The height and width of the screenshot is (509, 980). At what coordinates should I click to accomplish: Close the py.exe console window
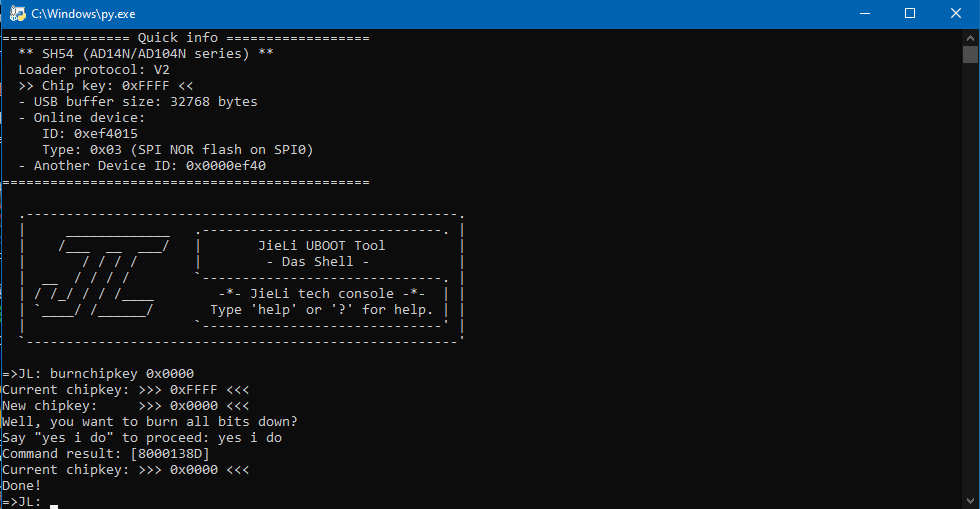956,13
